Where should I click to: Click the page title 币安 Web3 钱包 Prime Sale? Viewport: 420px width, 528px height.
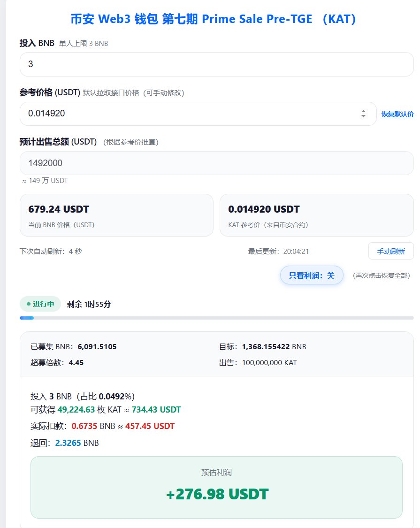coord(210,19)
